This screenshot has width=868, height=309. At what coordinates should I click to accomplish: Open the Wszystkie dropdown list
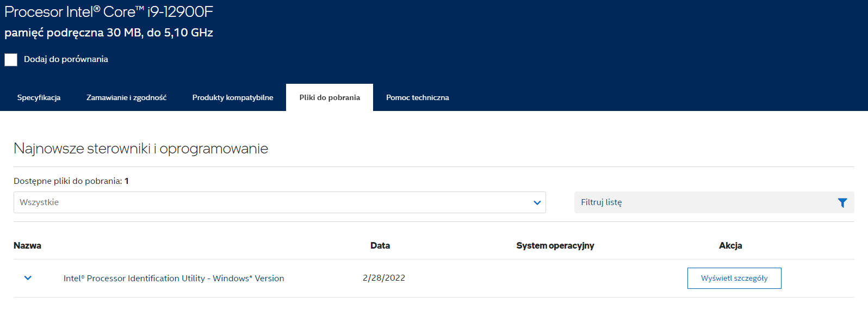(280, 202)
